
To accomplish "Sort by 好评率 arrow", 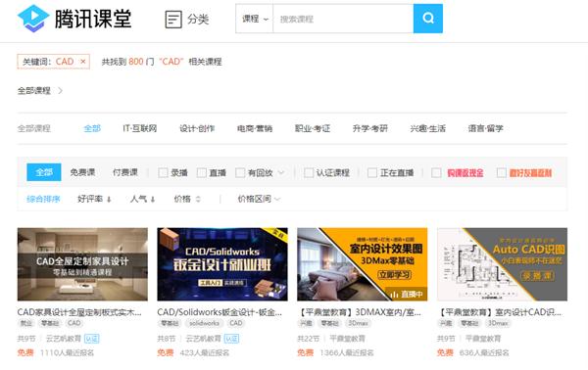I will pyautogui.click(x=109, y=200).
